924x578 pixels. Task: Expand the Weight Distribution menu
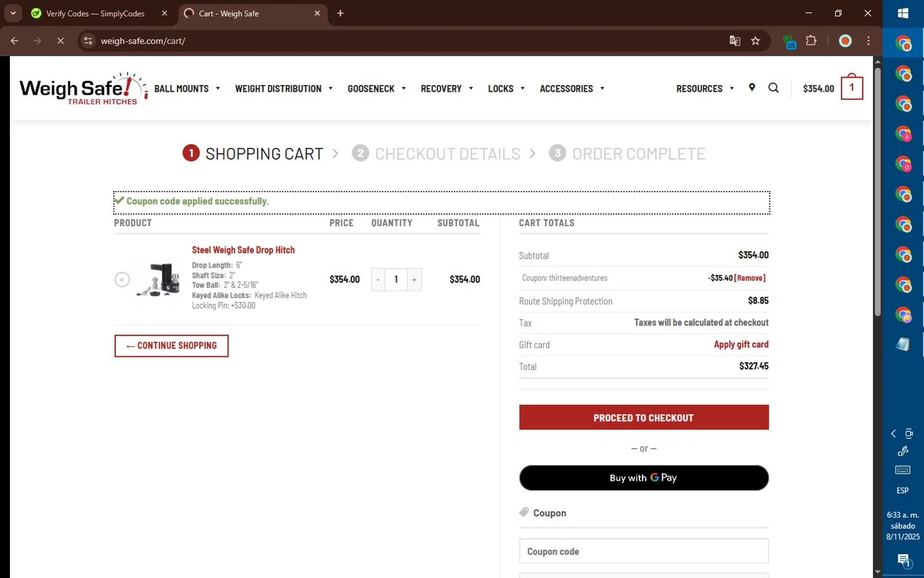click(284, 89)
